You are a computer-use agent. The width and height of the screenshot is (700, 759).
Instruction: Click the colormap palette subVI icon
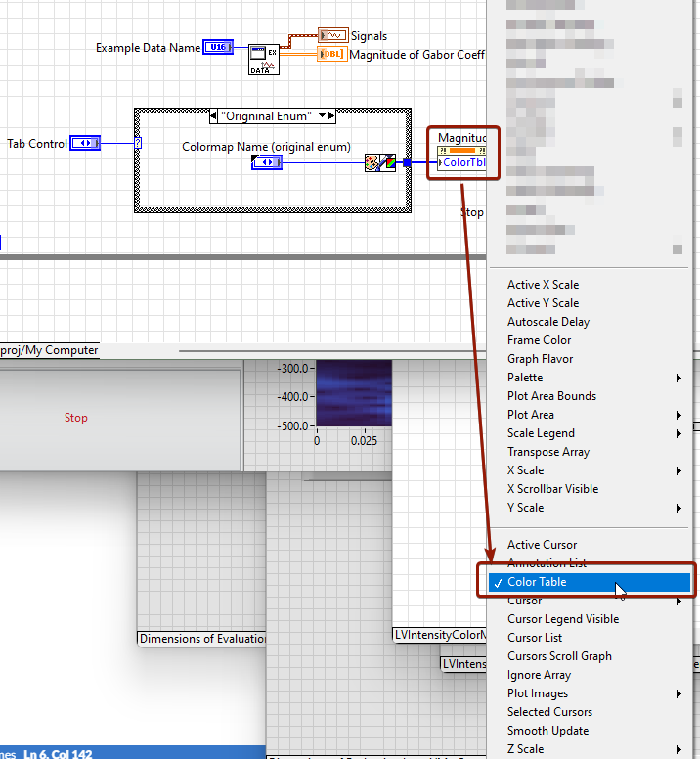(x=379, y=162)
